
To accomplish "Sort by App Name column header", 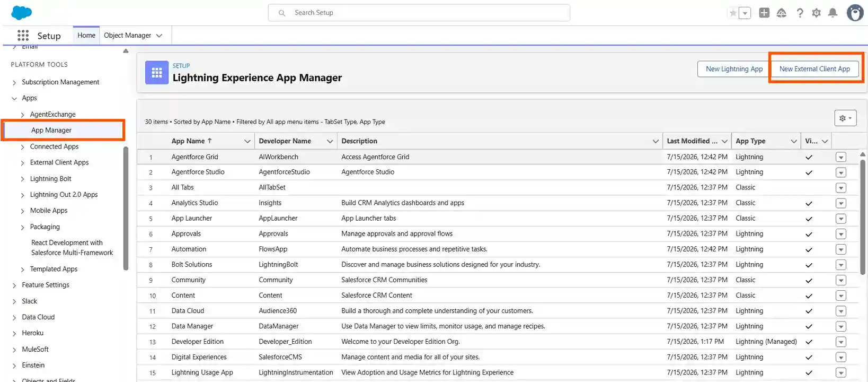I will coord(191,141).
